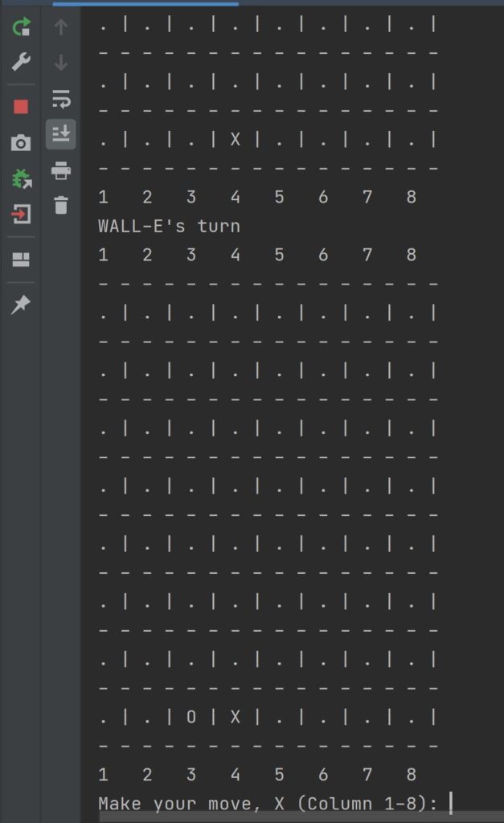Click the O piece on the board
This screenshot has width=504, height=823.
[191, 718]
